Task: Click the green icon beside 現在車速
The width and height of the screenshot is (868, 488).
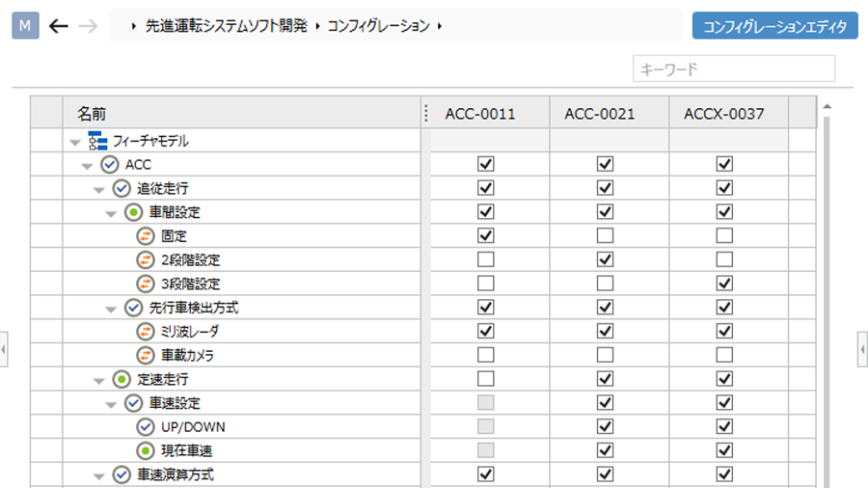Action: click(146, 450)
